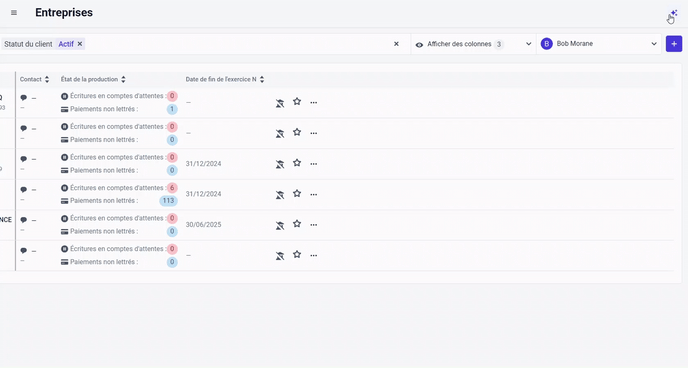The height and width of the screenshot is (368, 688).
Task: Click the Bob Morane avatar badge
Action: [546, 44]
